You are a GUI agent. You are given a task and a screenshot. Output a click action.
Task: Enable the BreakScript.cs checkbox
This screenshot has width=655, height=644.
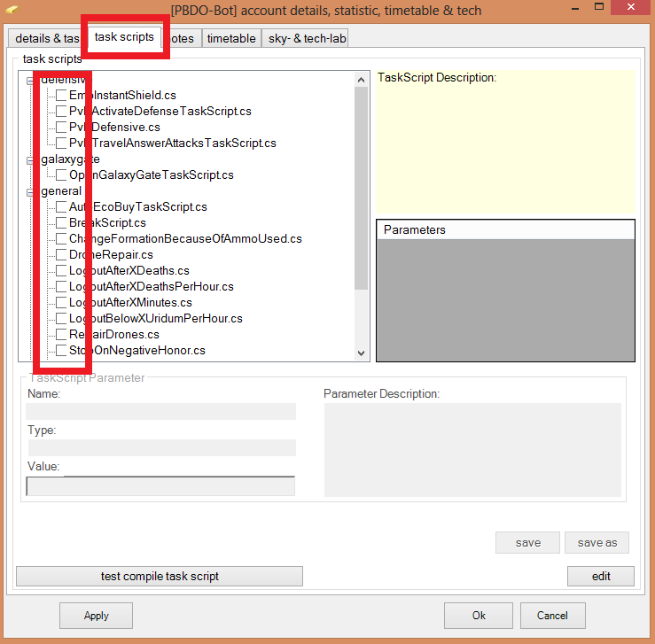click(61, 223)
